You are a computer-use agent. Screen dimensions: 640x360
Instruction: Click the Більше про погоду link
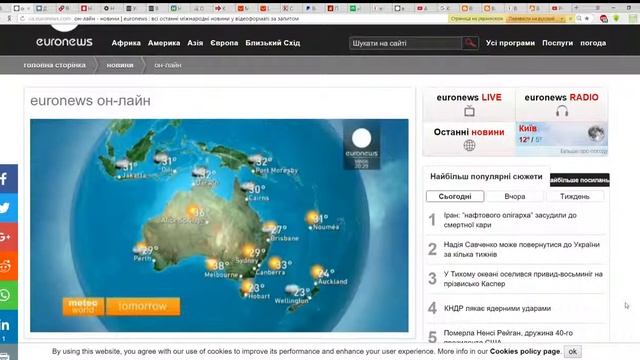pyautogui.click(x=584, y=151)
